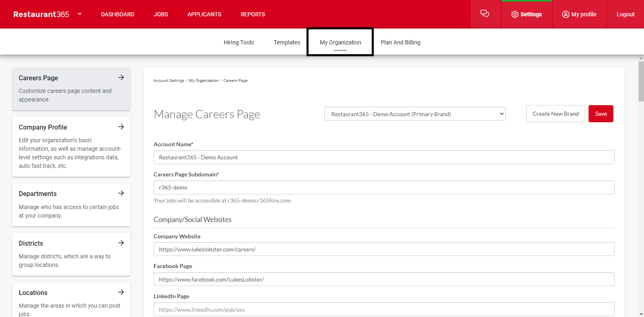Open the Reports menu
This screenshot has width=644, height=317.
coord(253,14)
